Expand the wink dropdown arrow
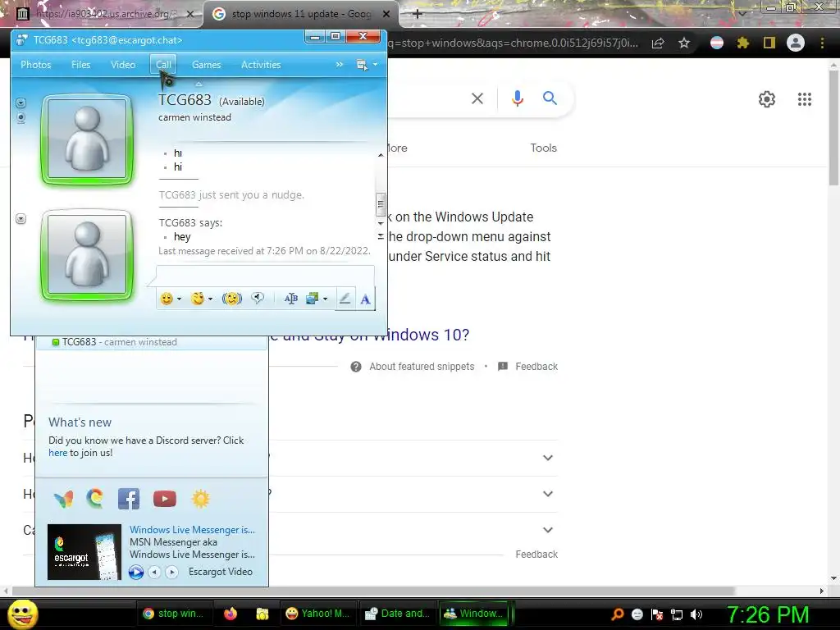Screen dimensions: 840x630 211,299
